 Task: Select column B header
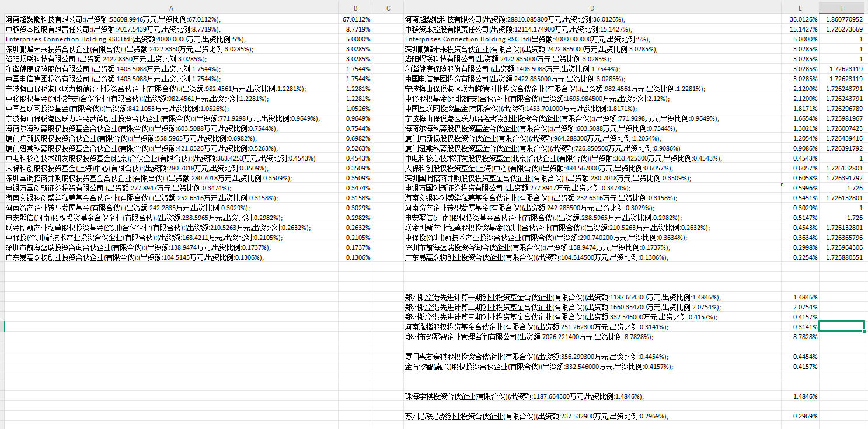tap(355, 8)
